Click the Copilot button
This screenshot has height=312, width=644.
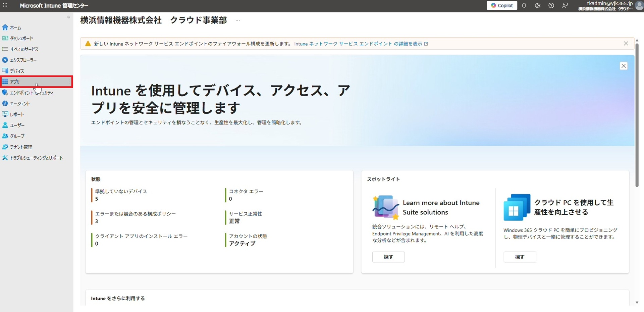click(502, 6)
